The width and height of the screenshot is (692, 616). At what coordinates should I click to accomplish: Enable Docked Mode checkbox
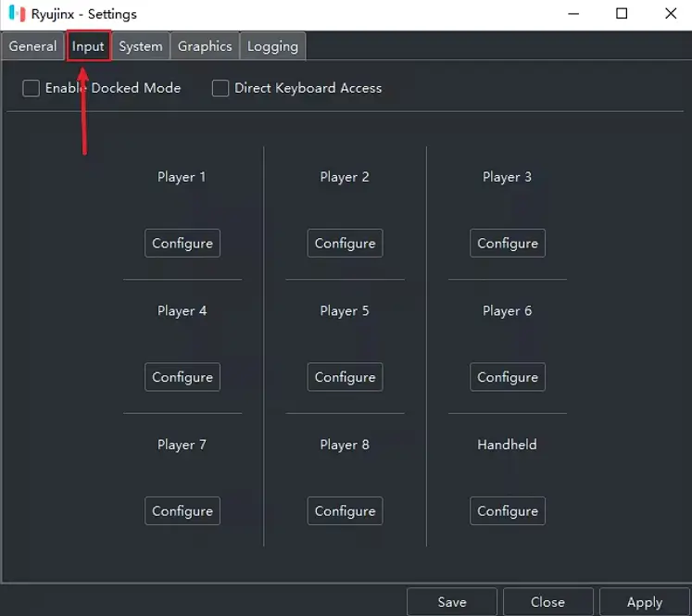(31, 88)
